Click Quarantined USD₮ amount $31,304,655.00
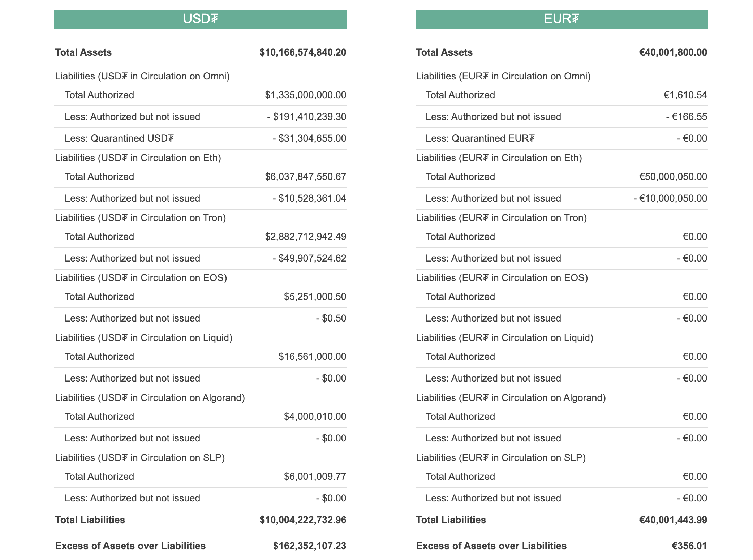This screenshot has width=753, height=560. coord(309,138)
